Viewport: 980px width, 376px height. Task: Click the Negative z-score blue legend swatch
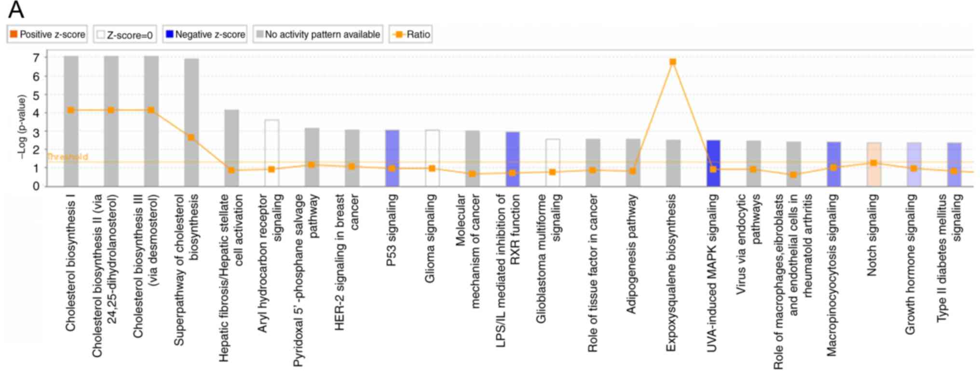click(169, 34)
